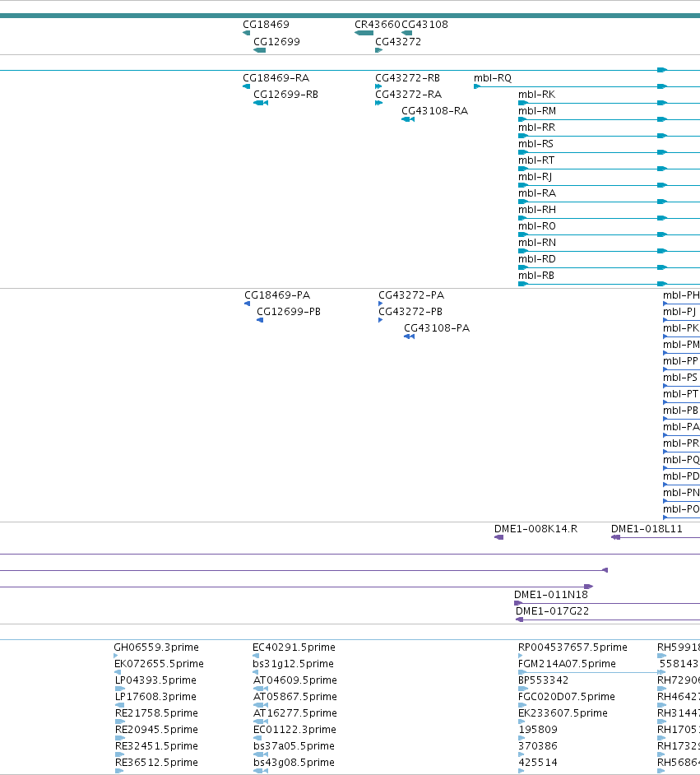Select the CG12699-PB protein label
This screenshot has width=700, height=775.
pyautogui.click(x=289, y=311)
